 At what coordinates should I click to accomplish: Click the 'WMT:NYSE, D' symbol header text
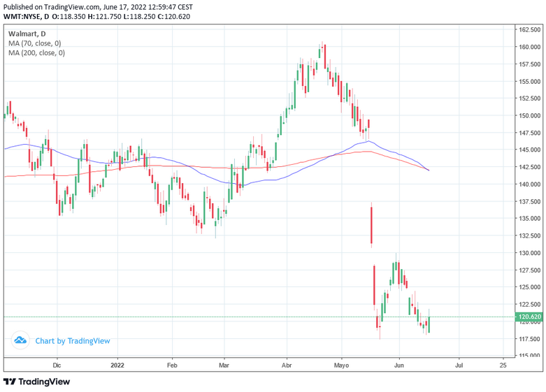[26, 16]
